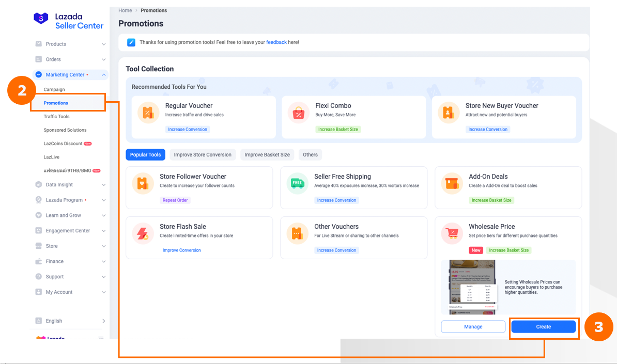Click the Regular Voucher icon

coord(148,113)
